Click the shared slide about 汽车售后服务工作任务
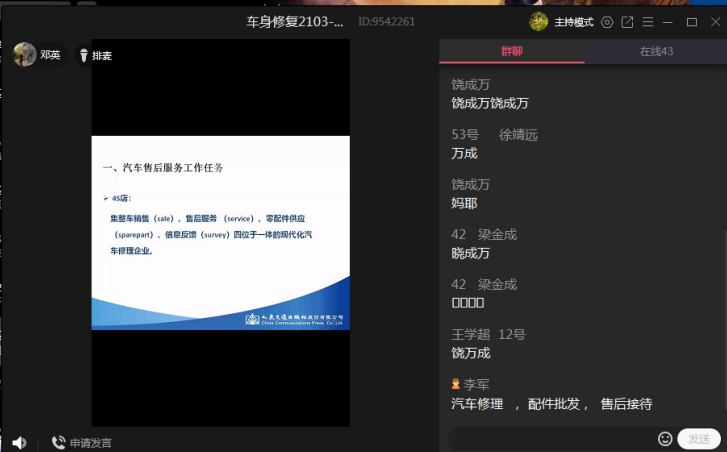The image size is (727, 452). 221,233
